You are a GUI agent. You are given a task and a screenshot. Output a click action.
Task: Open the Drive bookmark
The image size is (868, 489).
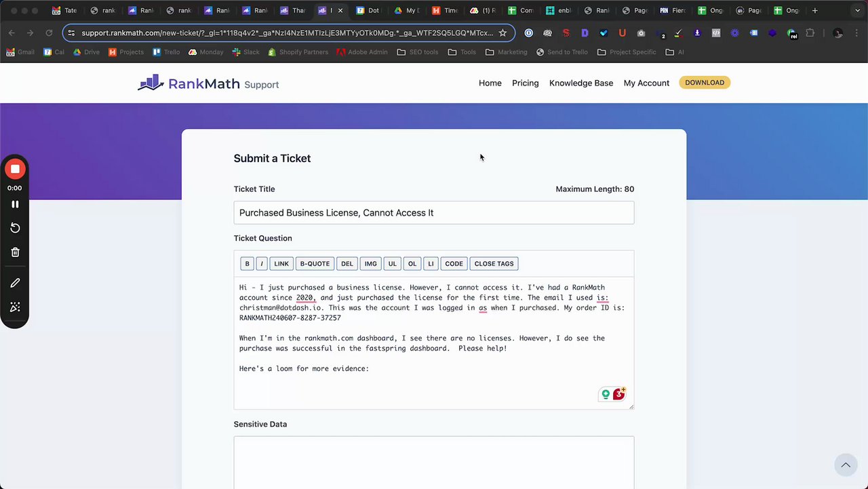point(86,52)
